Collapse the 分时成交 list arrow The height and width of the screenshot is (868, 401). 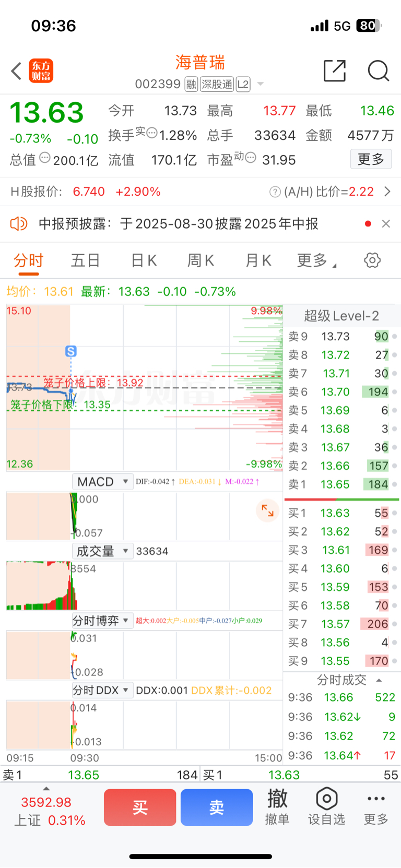click(379, 680)
